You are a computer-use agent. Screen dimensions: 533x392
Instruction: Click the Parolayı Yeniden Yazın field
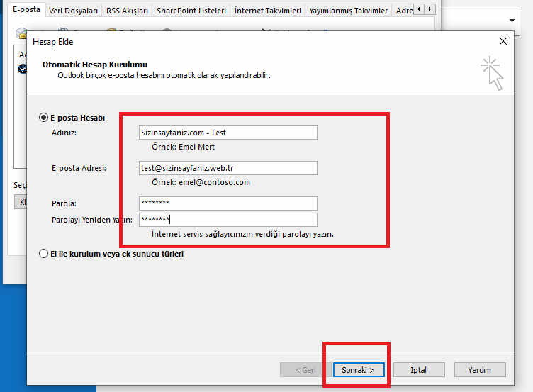(228, 220)
